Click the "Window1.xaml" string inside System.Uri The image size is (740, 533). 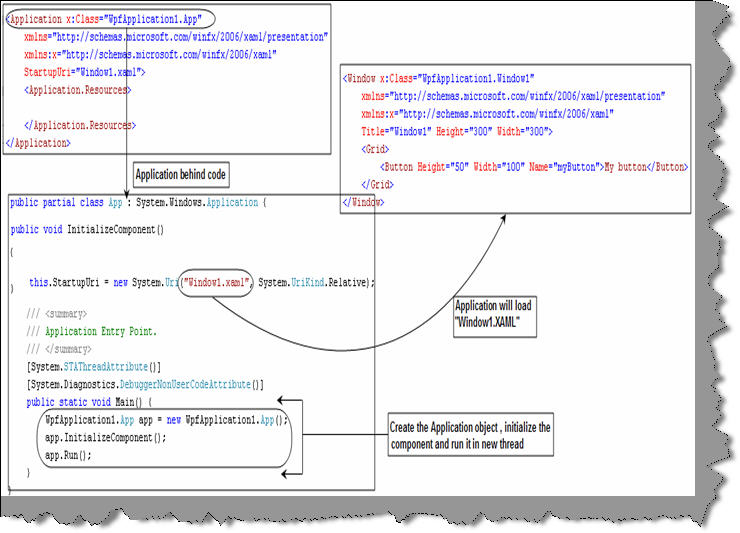coord(216,282)
